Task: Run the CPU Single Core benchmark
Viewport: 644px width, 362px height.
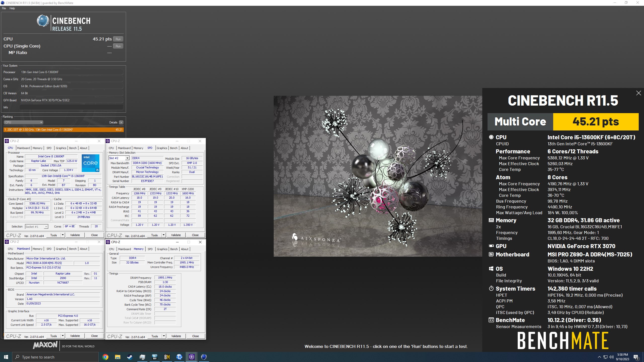Action: (x=118, y=46)
